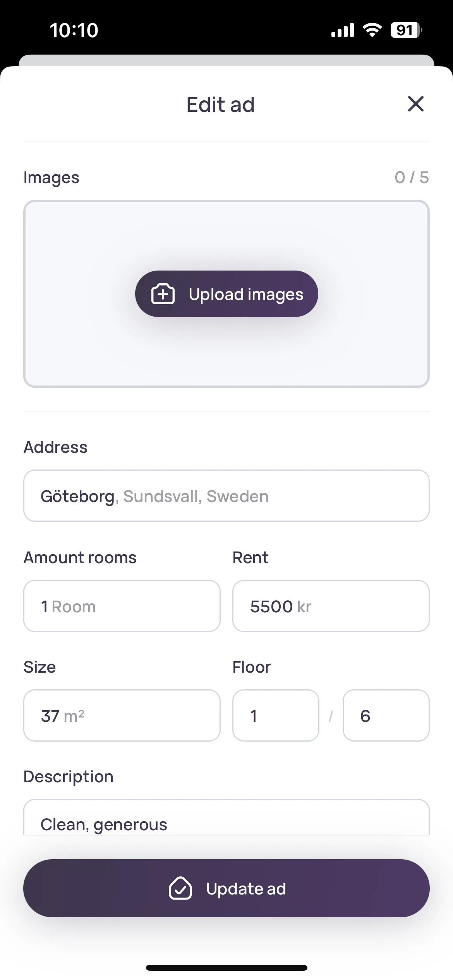Tap the camera plus icon
This screenshot has height=980, width=453.
163,294
